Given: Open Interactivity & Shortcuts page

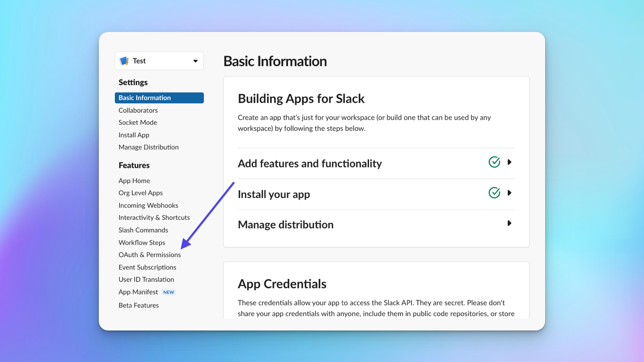Looking at the screenshot, I should pos(154,218).
